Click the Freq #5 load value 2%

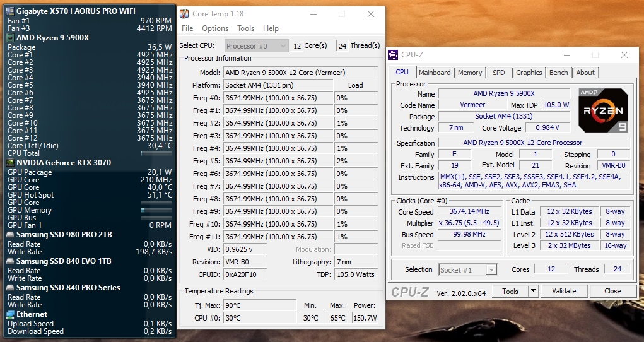coord(356,161)
